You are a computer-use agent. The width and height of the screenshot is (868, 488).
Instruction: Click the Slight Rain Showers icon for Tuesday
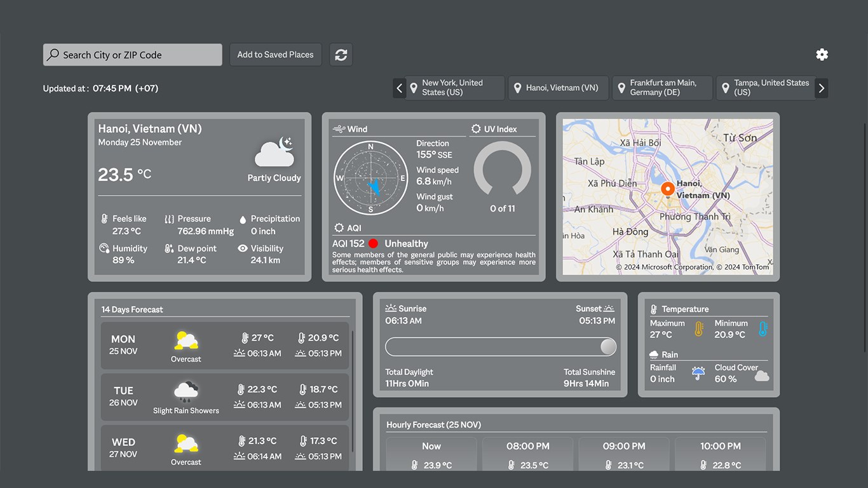coord(186,392)
